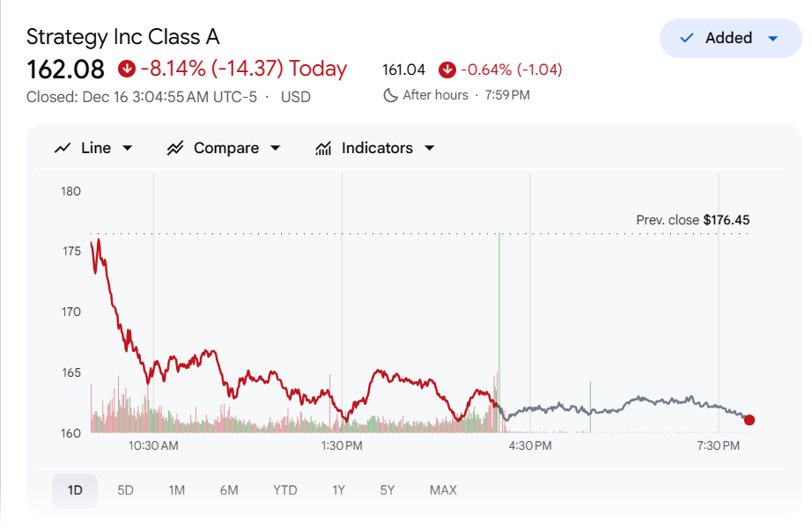Expand the Line chart type dropdown
Screen dimensions: 812x529
126,148
